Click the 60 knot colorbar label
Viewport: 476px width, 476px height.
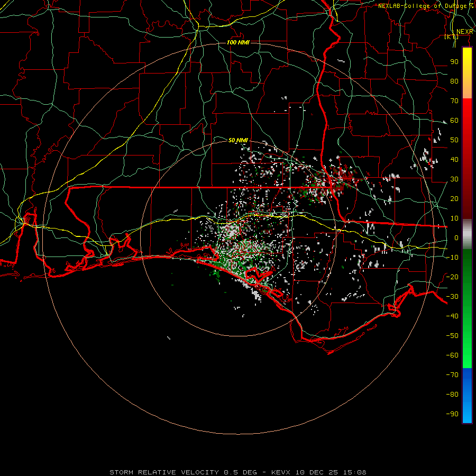pyautogui.click(x=454, y=121)
